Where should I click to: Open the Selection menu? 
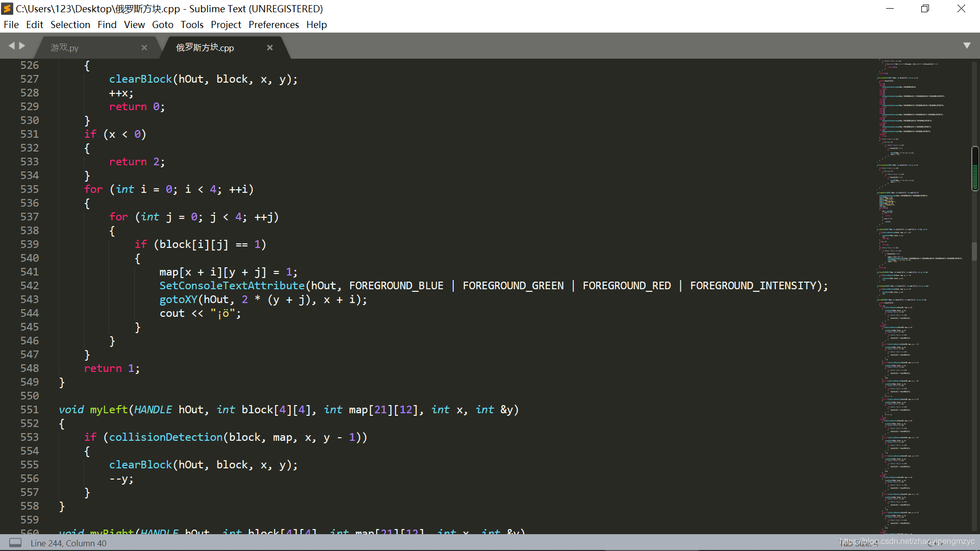70,24
